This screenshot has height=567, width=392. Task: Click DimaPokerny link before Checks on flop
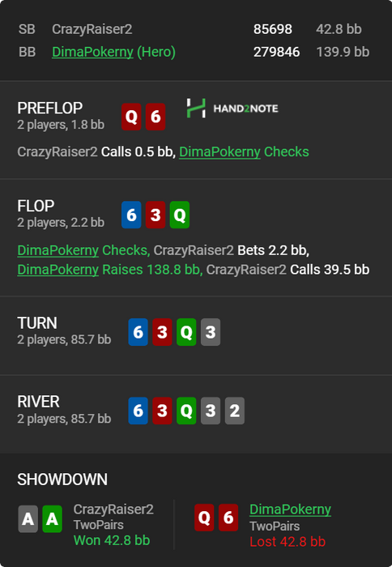pyautogui.click(x=58, y=250)
